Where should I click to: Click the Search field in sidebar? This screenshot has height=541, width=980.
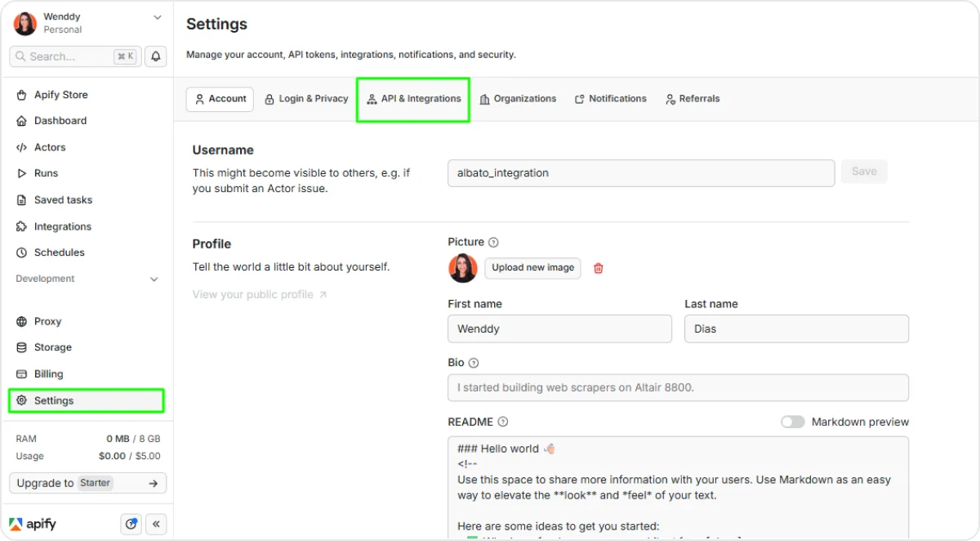point(75,56)
